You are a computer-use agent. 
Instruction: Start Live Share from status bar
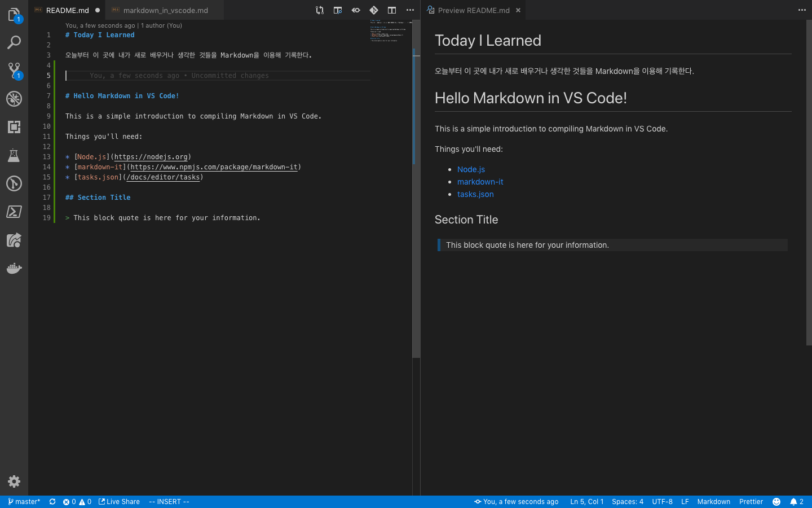(119, 502)
